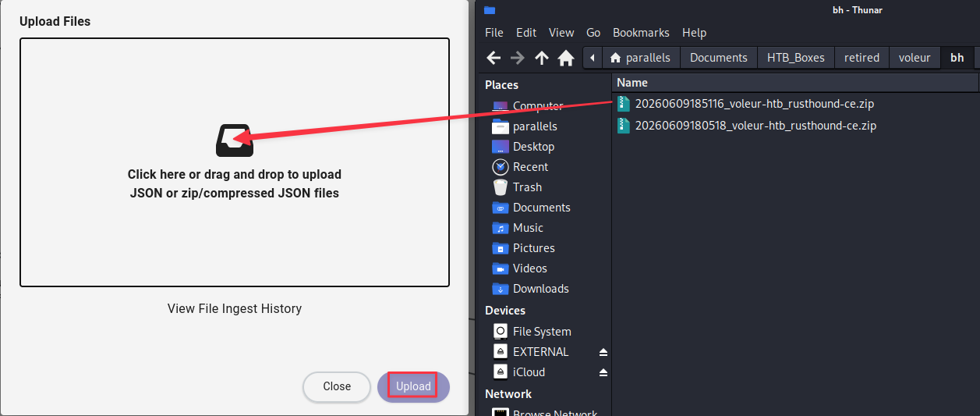Open the Edit menu in Thunar
980x416 pixels.
point(526,33)
